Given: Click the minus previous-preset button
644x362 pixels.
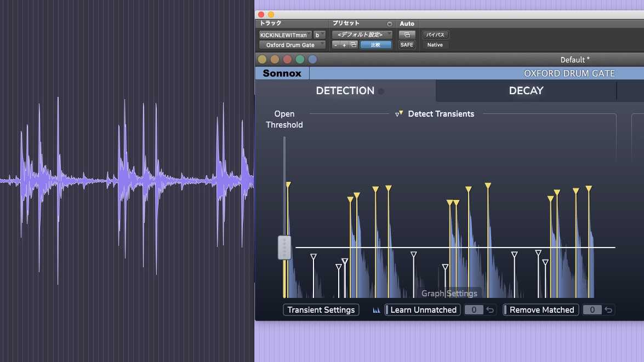Looking at the screenshot, I should point(335,45).
